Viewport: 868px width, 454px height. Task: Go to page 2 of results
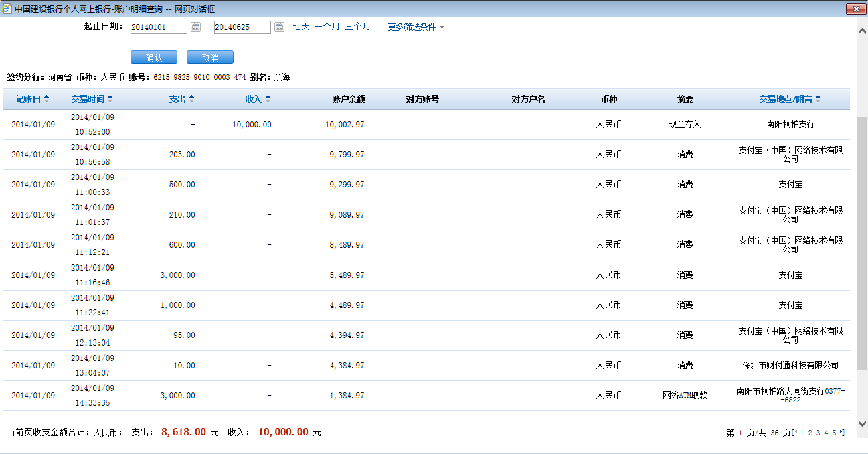810,433
